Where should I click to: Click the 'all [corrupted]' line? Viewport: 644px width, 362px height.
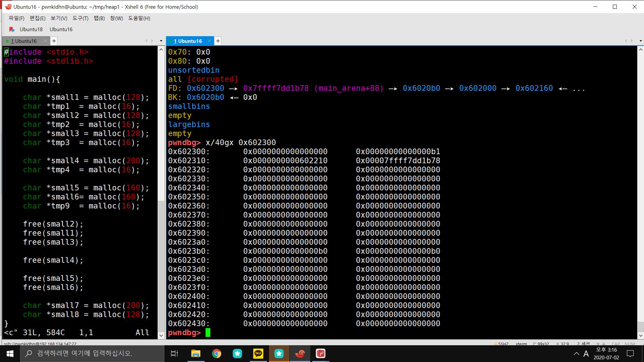203,79
